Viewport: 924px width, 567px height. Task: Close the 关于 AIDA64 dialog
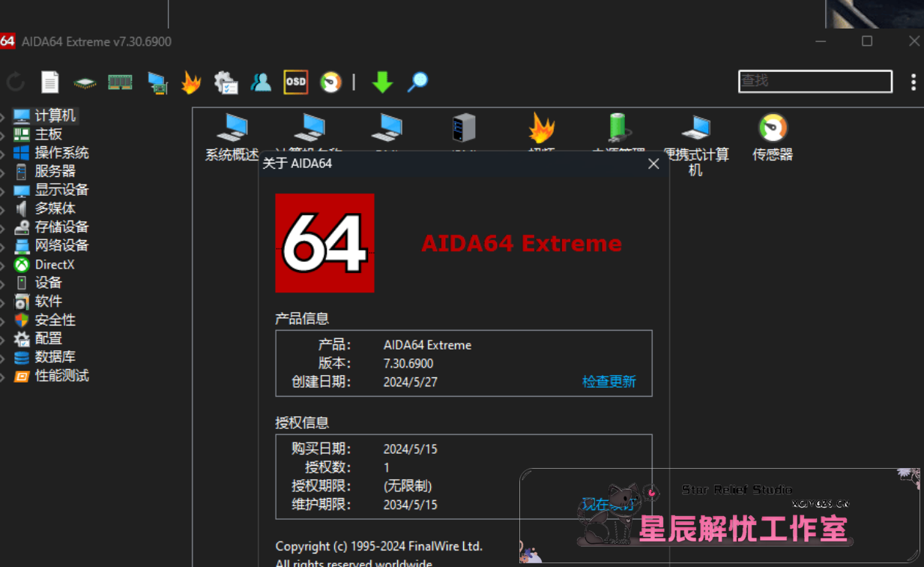(x=653, y=163)
